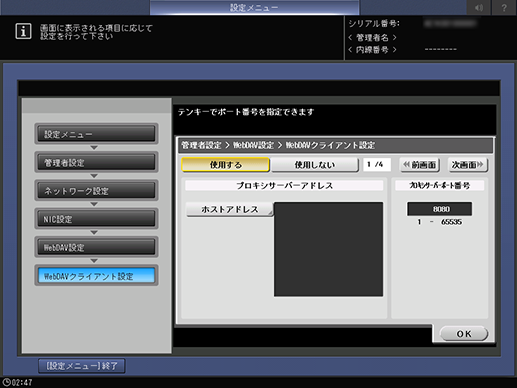This screenshot has width=517, height=388.
Task: Click the 設定メニュー tab at top
Action: pos(254,7)
